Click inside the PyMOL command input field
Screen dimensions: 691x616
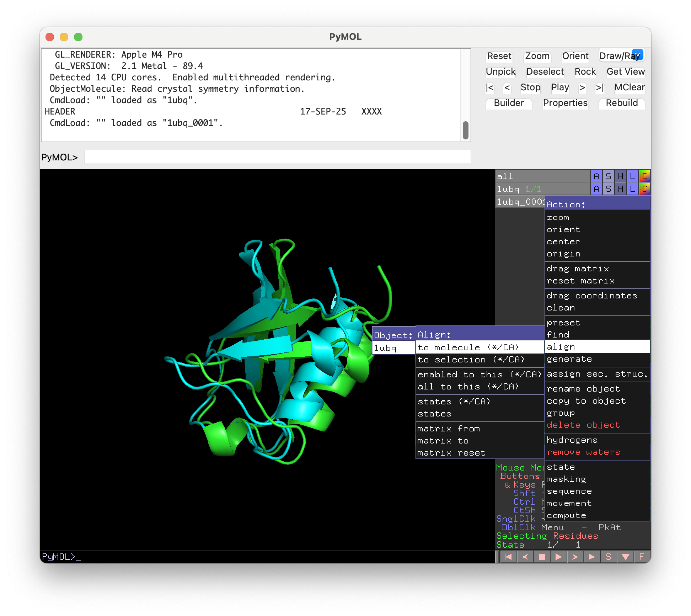pyautogui.click(x=277, y=156)
